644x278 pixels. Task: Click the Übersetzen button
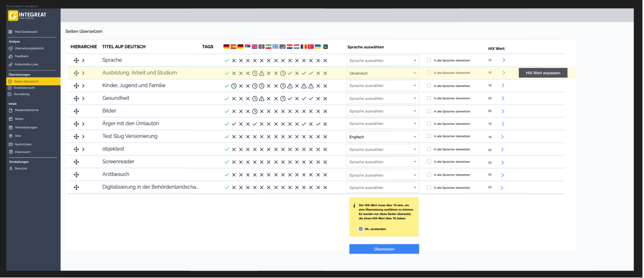coord(384,249)
